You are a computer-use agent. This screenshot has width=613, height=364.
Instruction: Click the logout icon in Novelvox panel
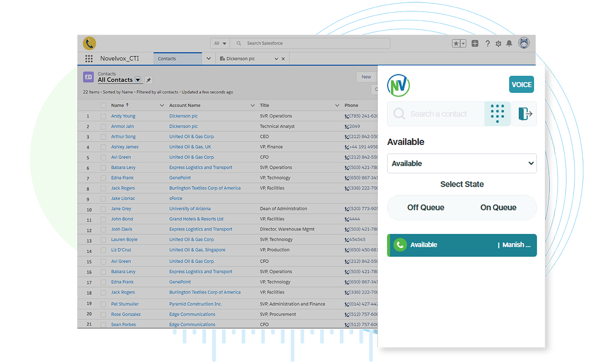click(524, 114)
